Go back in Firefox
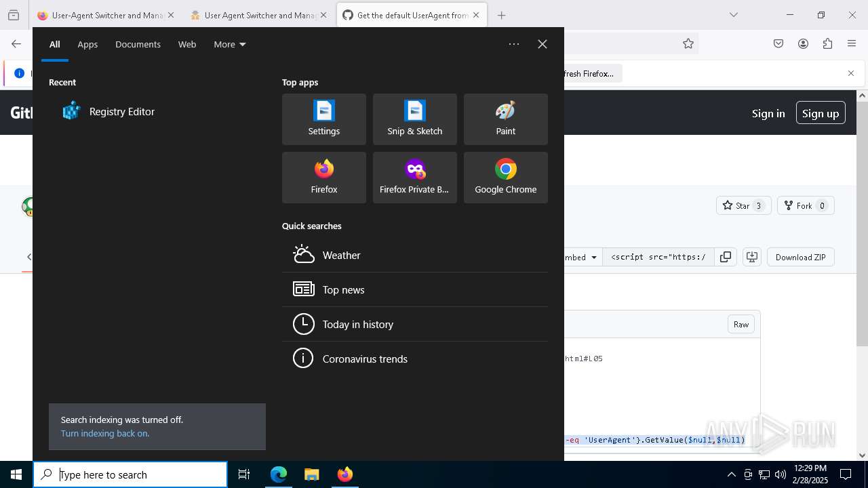The image size is (868, 488). click(x=16, y=44)
